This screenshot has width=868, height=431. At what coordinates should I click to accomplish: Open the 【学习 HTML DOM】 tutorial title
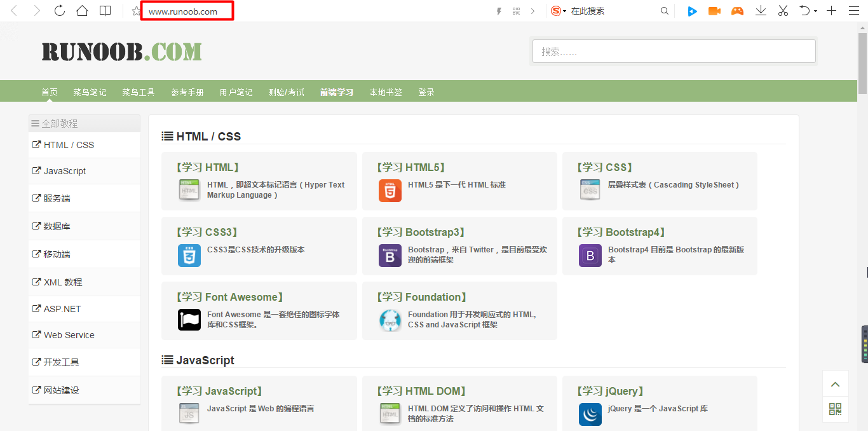pos(421,391)
